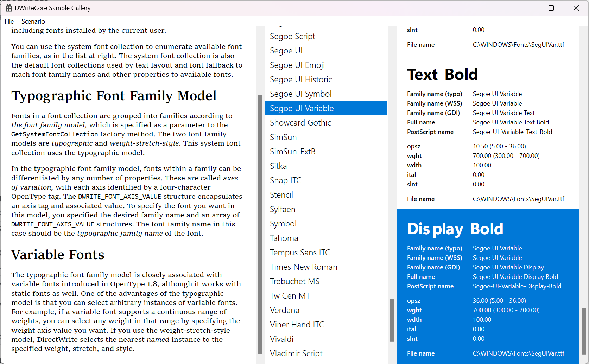Select Viner Hand ITC font family
Image resolution: width=589 pixels, height=364 pixels.
point(297,324)
